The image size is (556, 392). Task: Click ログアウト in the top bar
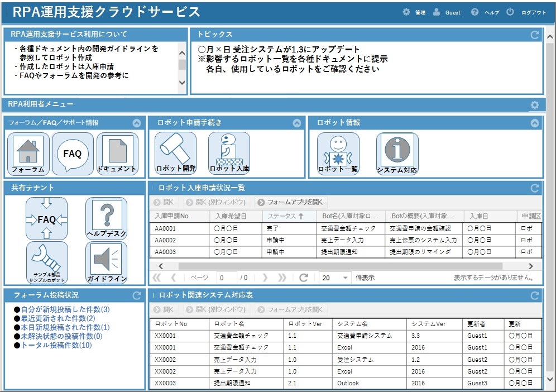(x=528, y=12)
